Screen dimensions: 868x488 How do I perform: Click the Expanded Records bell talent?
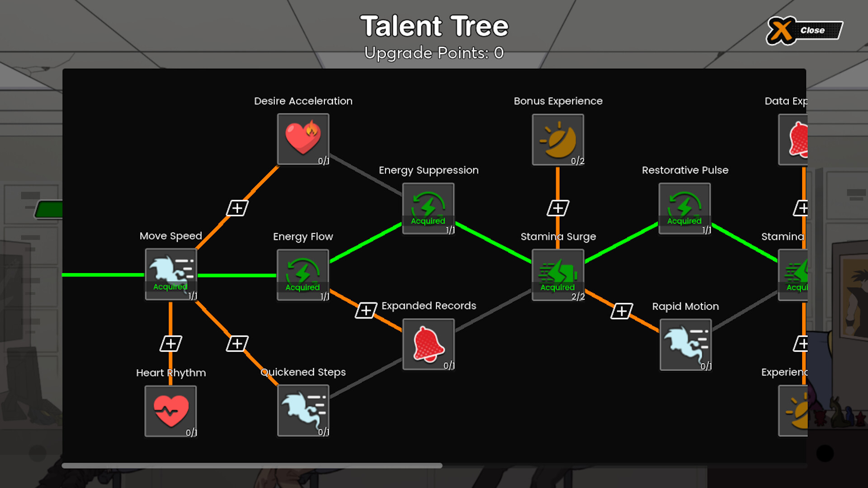tap(428, 344)
